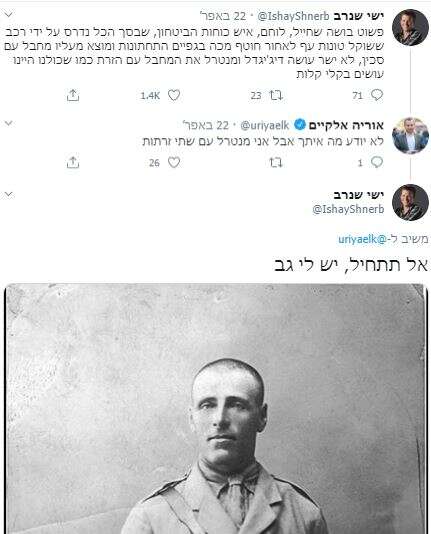This screenshot has height=534, width=431.
Task: Retweet the uriyaelk tweet
Action: coord(276,162)
